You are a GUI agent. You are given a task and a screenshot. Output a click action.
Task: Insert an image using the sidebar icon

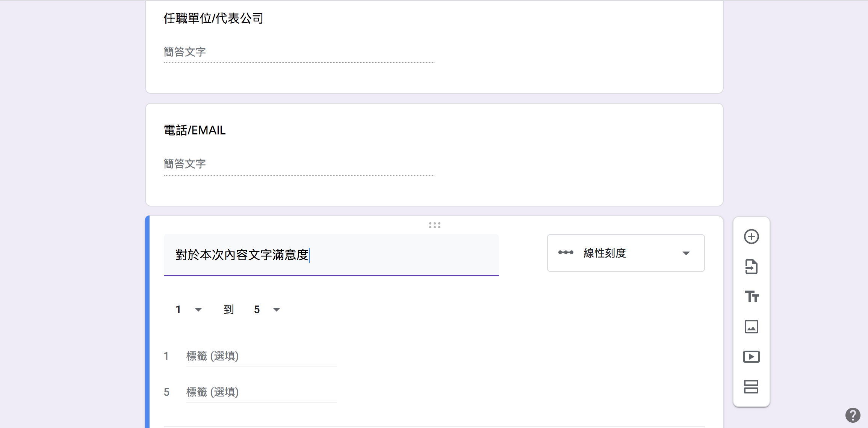[x=751, y=327]
